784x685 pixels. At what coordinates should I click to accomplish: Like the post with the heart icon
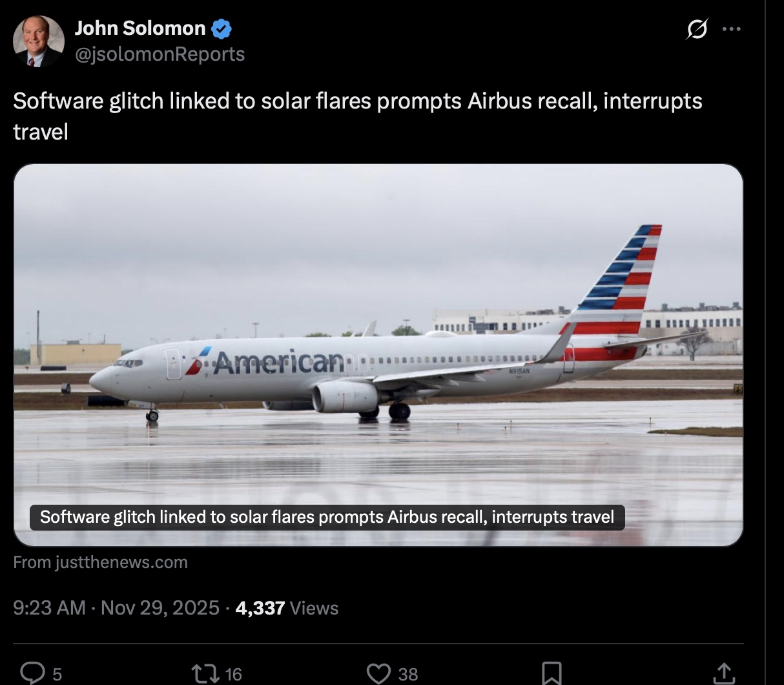click(378, 673)
